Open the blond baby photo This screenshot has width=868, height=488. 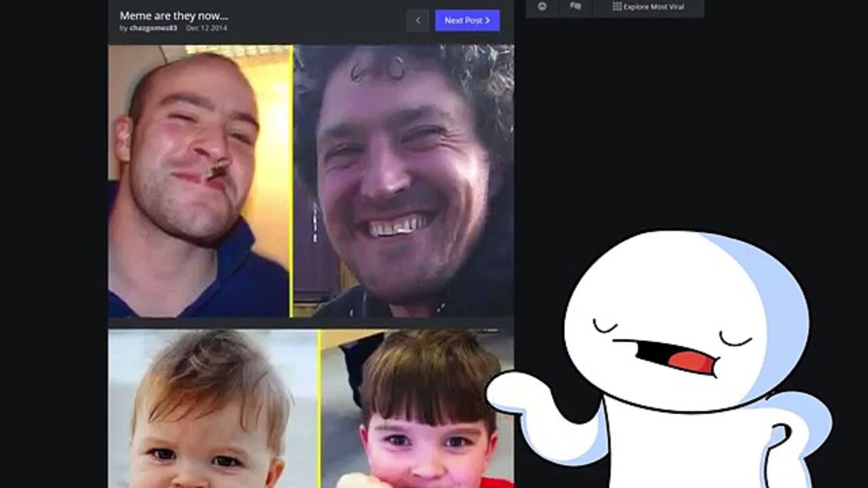(x=213, y=409)
